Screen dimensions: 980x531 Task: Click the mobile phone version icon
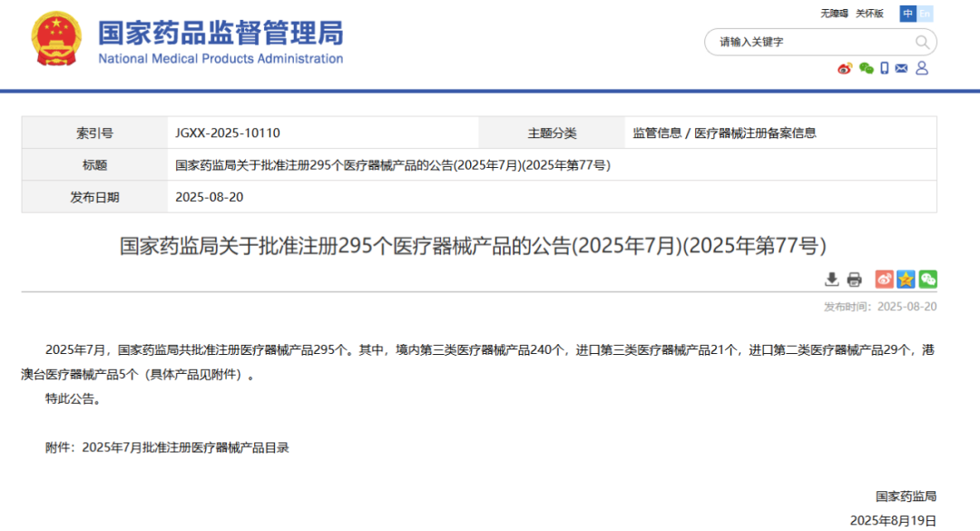coord(884,68)
